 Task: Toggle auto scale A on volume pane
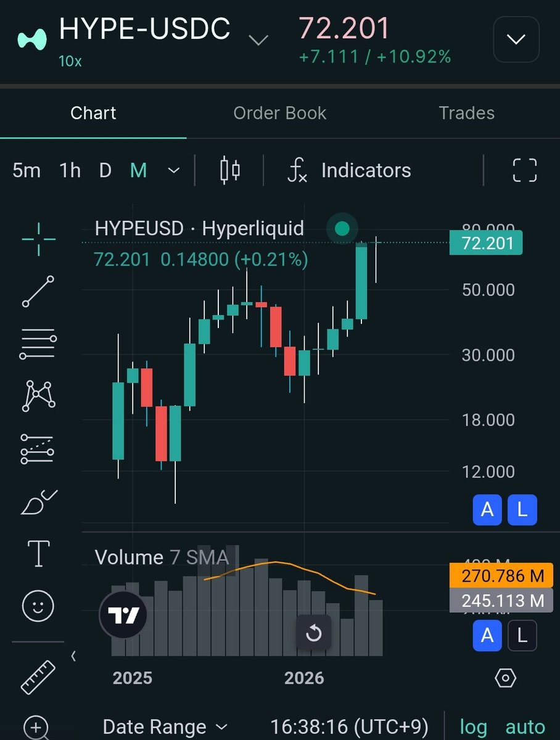click(x=487, y=635)
